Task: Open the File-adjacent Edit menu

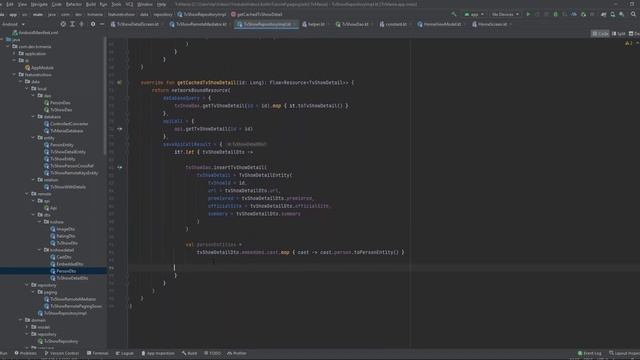Action: point(9,4)
